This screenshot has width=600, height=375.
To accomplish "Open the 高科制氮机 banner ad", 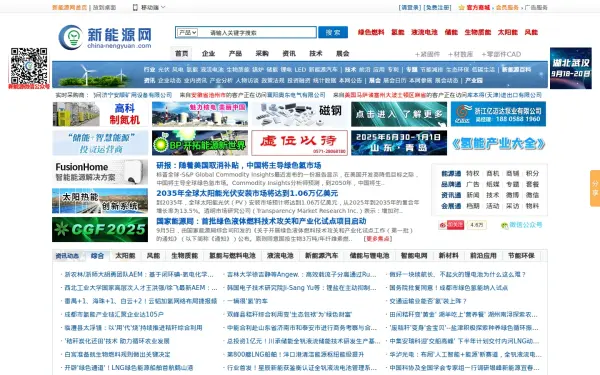I will [x=100, y=114].
